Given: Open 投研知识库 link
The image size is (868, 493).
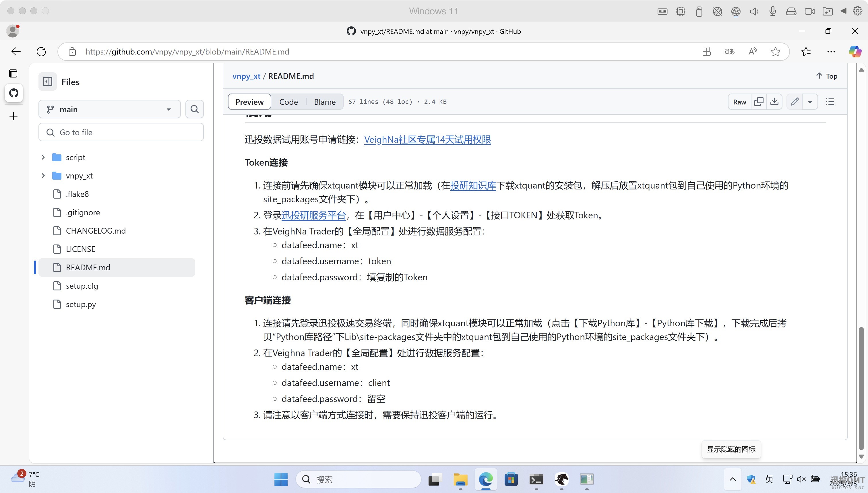Looking at the screenshot, I should [x=473, y=185].
